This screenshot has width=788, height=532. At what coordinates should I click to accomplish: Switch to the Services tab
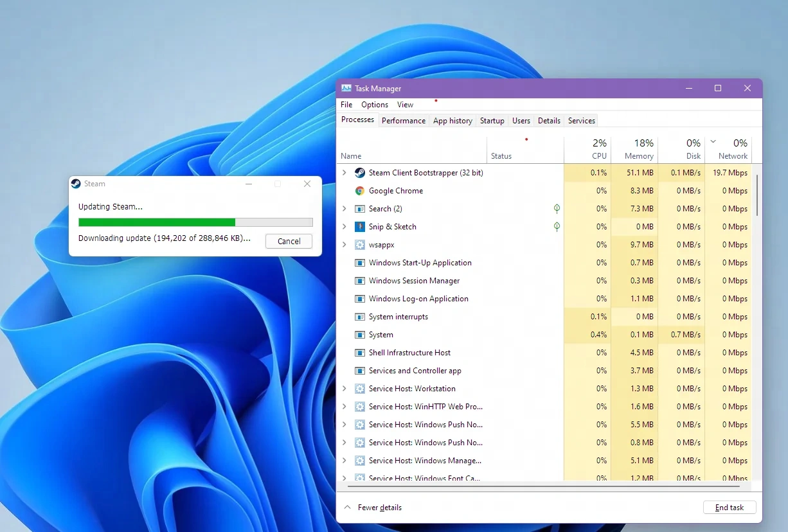tap(582, 121)
